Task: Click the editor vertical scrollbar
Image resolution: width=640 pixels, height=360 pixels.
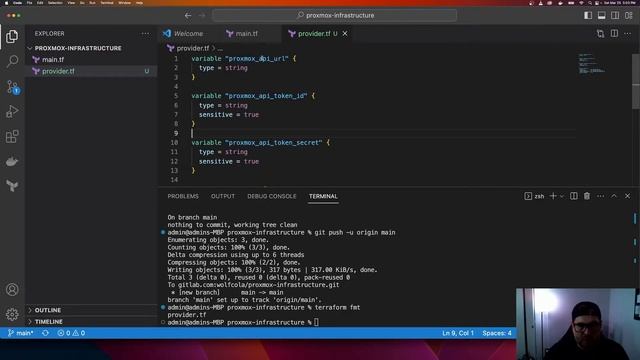Action: click(636, 82)
